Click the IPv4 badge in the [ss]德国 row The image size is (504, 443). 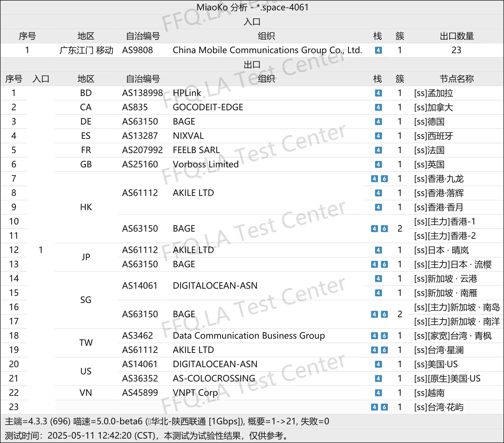pyautogui.click(x=378, y=122)
